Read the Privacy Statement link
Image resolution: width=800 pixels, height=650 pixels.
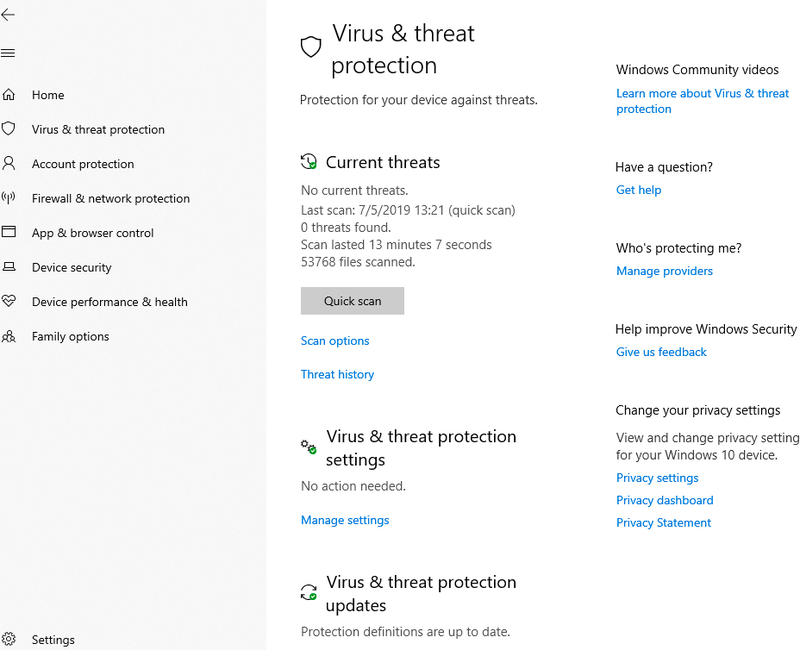(663, 522)
